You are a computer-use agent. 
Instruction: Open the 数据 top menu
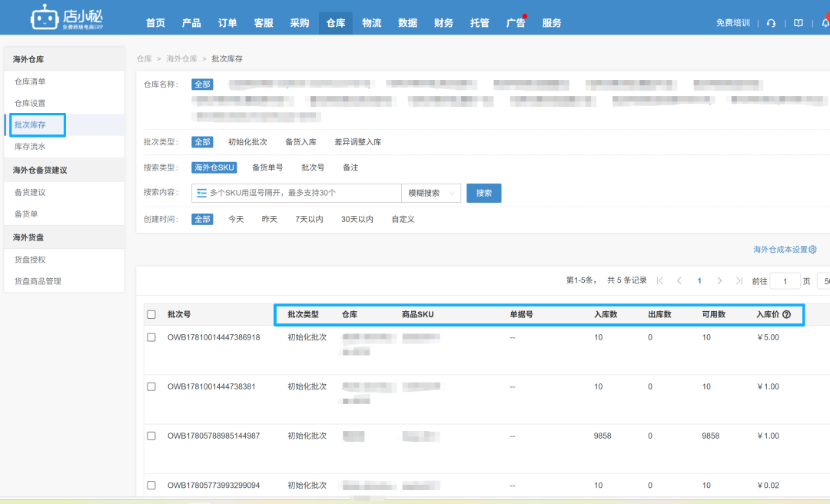407,23
